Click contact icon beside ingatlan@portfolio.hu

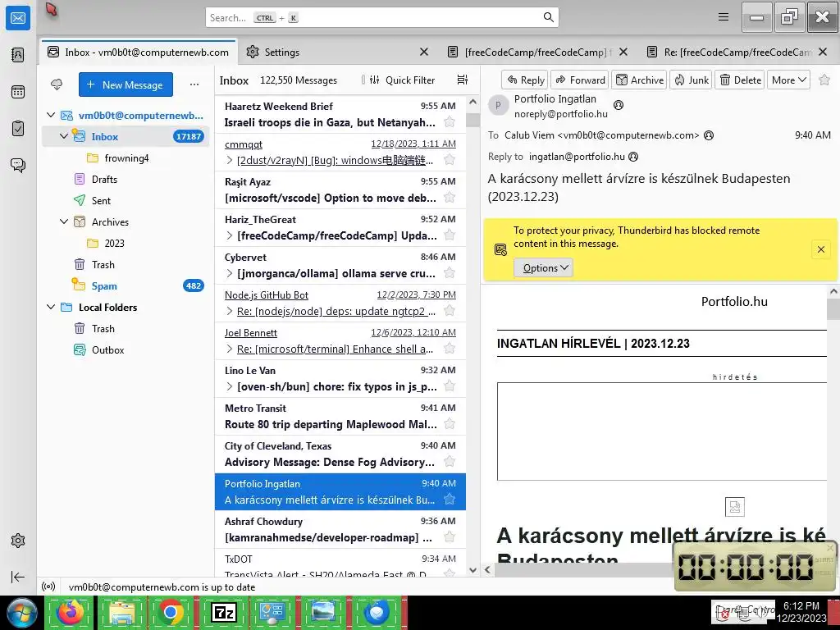633,157
